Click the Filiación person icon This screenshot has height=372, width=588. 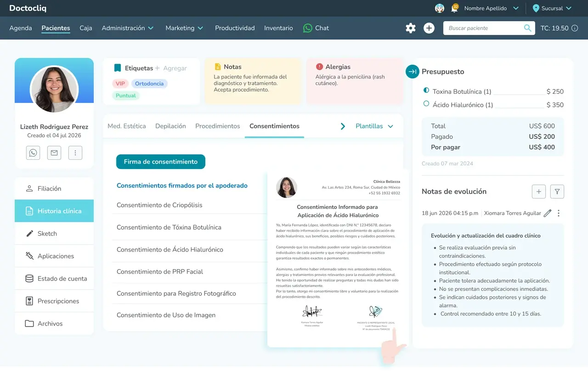click(29, 188)
